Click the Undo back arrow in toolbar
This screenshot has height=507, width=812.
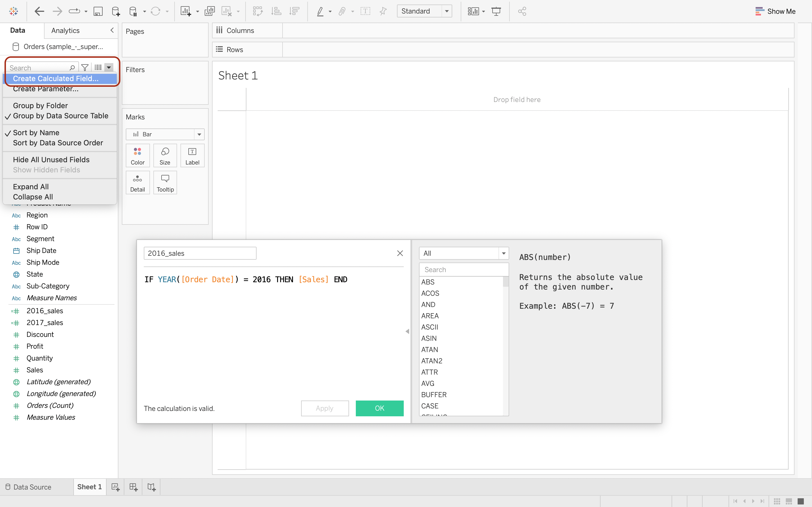pyautogui.click(x=39, y=11)
